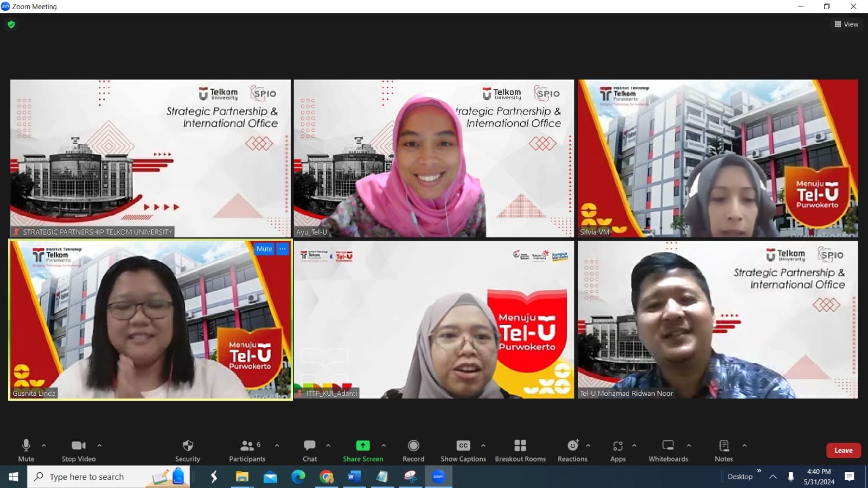Open more options on Gusnita Linda's tile

click(x=282, y=249)
